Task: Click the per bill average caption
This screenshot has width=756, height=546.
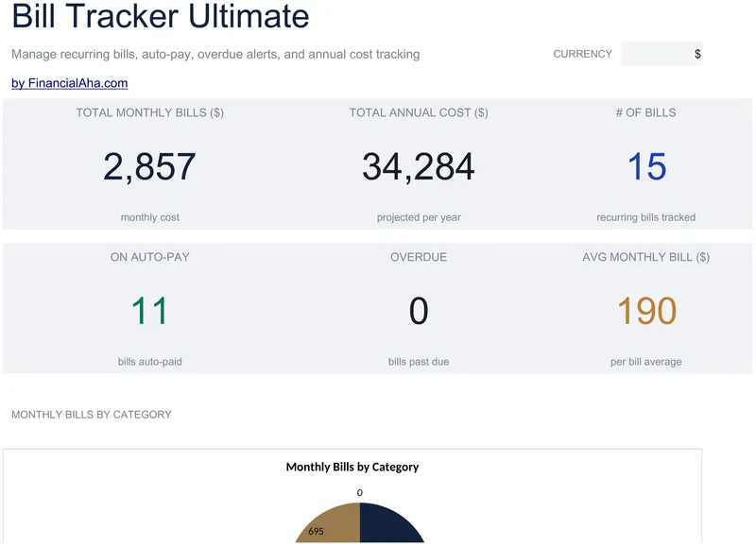Action: tap(646, 362)
